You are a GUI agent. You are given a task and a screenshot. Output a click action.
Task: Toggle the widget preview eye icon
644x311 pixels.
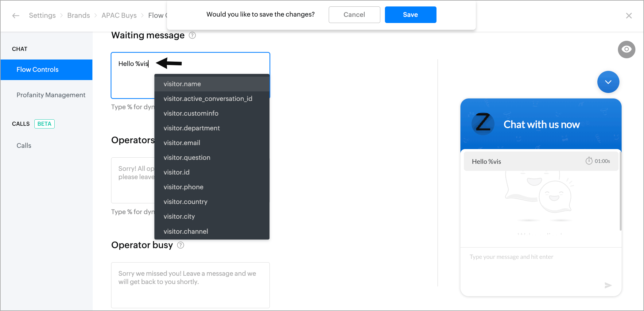click(x=627, y=49)
